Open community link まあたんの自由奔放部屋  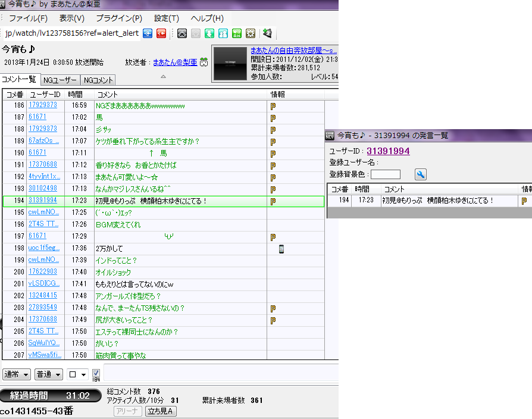[x=294, y=51]
